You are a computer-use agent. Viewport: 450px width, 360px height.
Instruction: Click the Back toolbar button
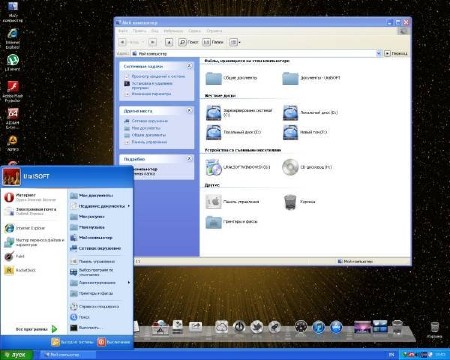point(129,42)
